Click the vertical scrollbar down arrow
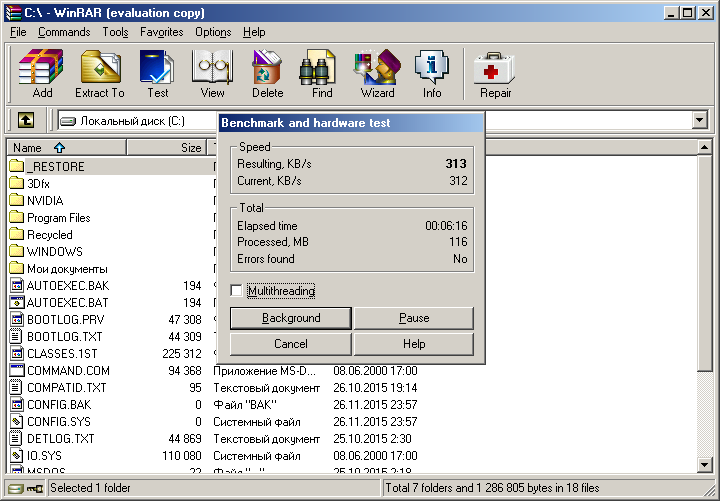This screenshot has width=720, height=501. [x=705, y=470]
